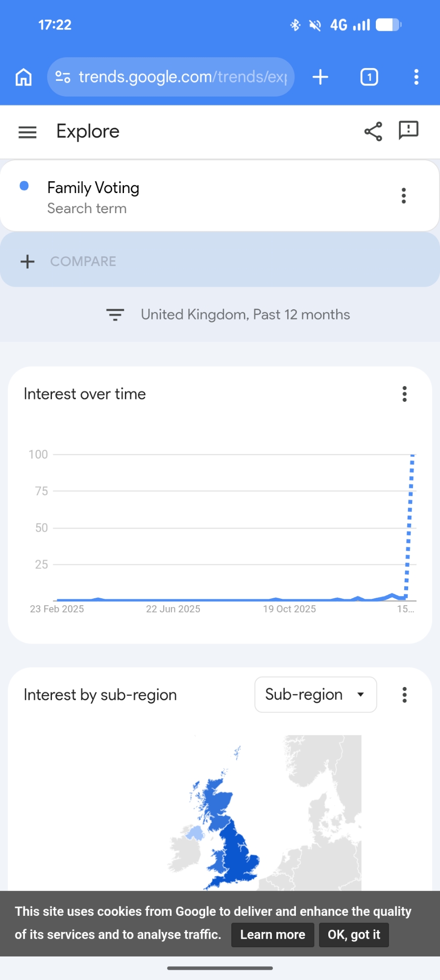This screenshot has width=440, height=980.
Task: Send feedback via the feedback icon
Action: pos(408,131)
